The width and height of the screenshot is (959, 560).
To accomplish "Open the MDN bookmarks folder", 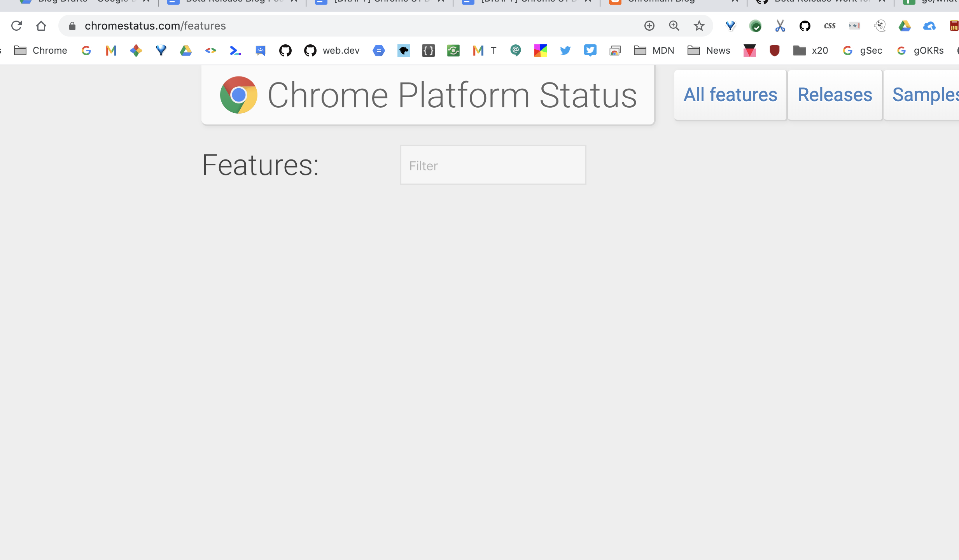I will tap(654, 51).
